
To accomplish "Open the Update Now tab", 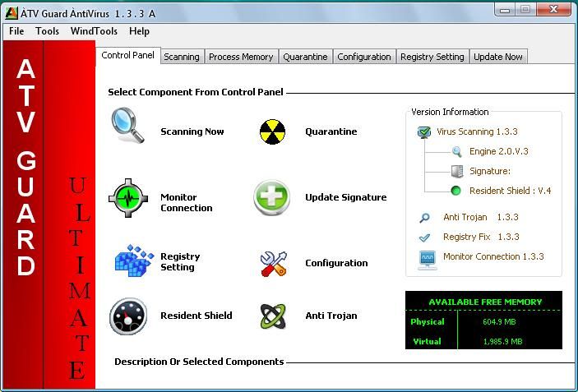I will pyautogui.click(x=498, y=57).
